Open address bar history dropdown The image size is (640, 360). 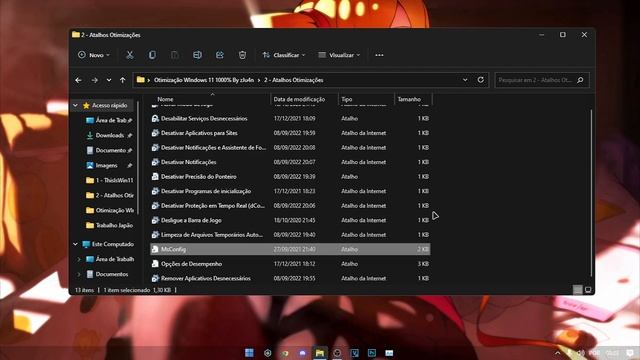[x=465, y=80]
